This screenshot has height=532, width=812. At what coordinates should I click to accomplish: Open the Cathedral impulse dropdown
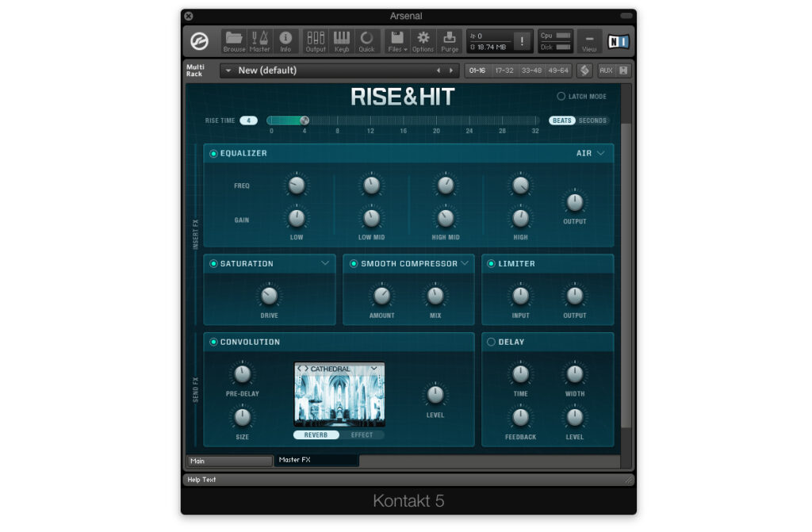(x=374, y=369)
